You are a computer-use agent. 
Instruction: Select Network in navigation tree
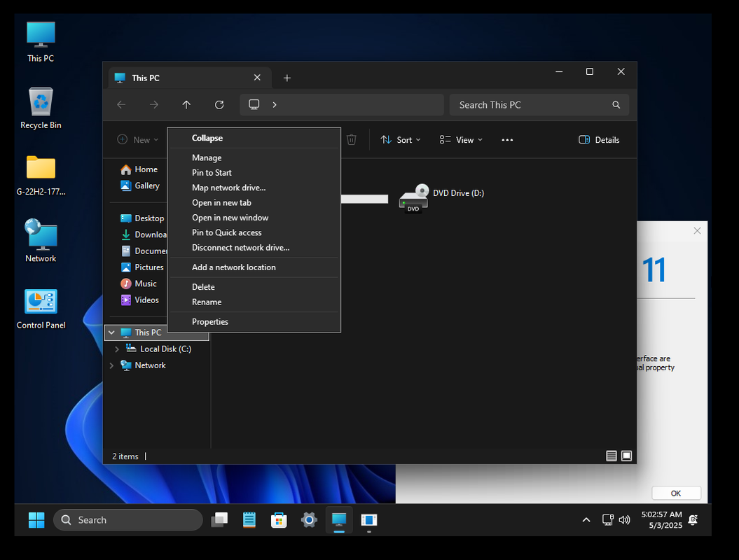(144, 365)
